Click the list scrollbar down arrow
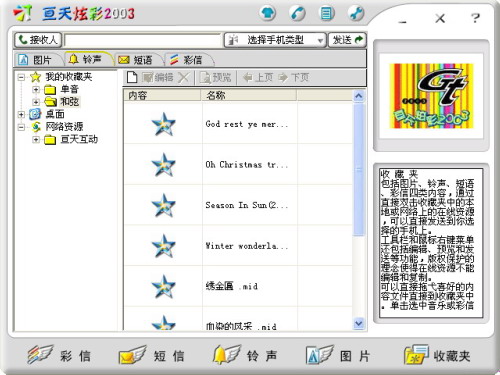The width and height of the screenshot is (500, 375). pos(359,323)
